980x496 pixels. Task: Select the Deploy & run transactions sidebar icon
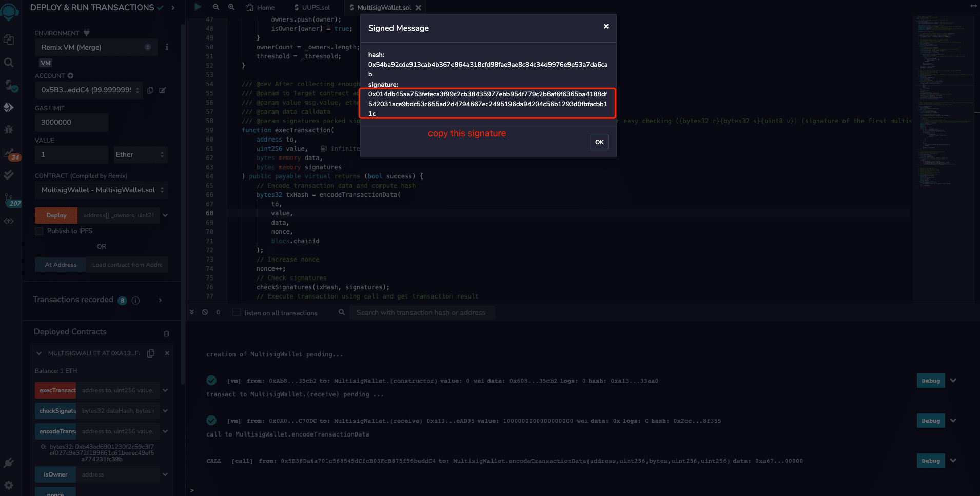coord(9,107)
